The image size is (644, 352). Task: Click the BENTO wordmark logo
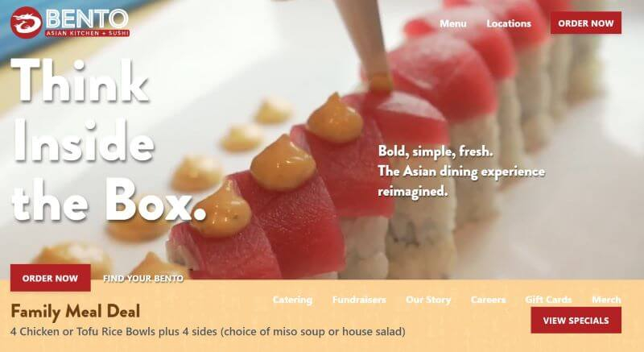click(x=87, y=19)
